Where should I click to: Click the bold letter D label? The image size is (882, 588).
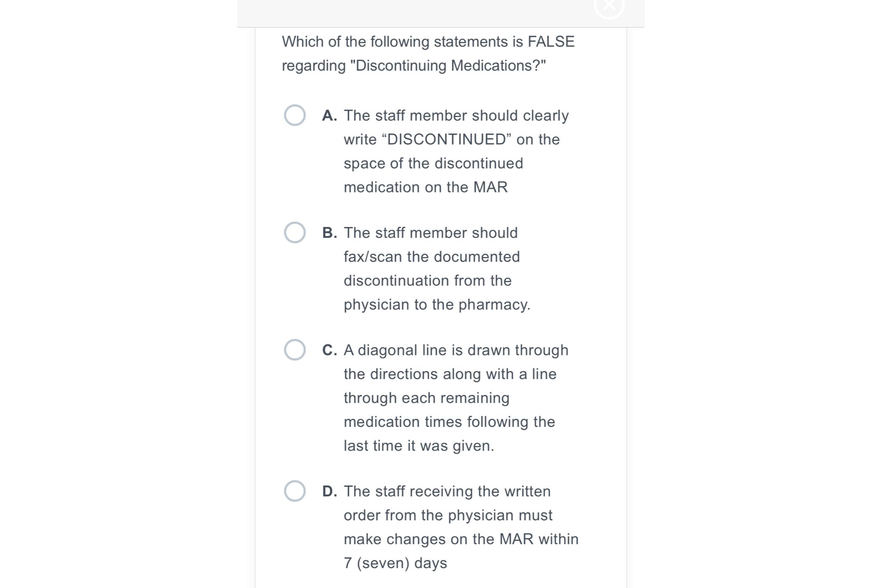(x=330, y=491)
